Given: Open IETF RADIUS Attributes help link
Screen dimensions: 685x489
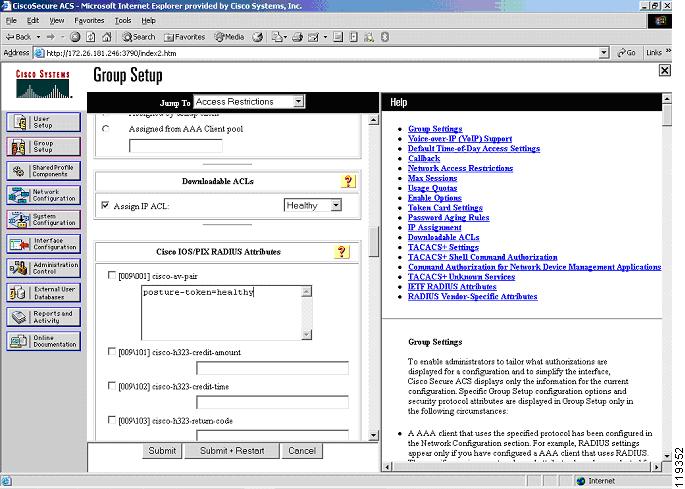Looking at the screenshot, I should pyautogui.click(x=452, y=287).
